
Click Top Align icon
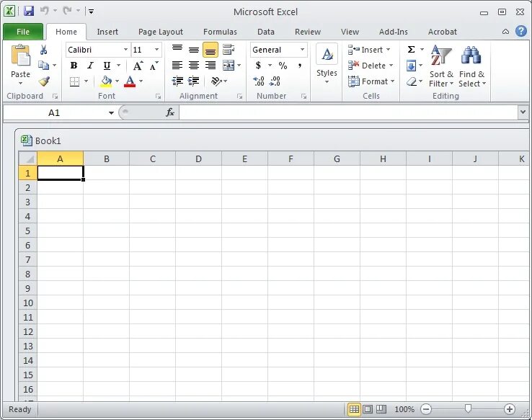tap(177, 50)
